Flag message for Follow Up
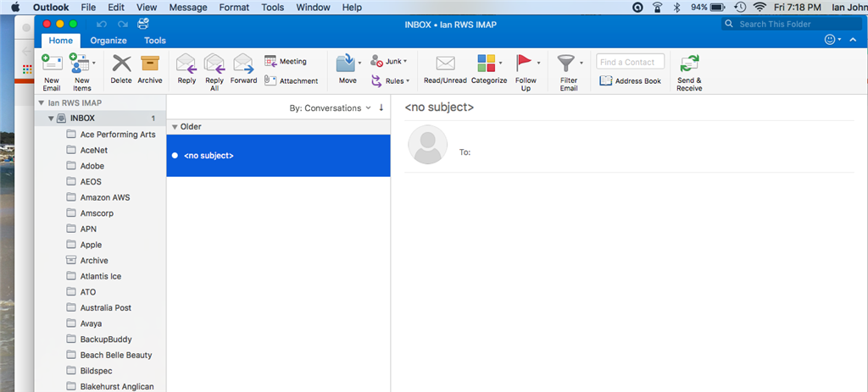Viewport: 868px width, 392px height. (524, 72)
